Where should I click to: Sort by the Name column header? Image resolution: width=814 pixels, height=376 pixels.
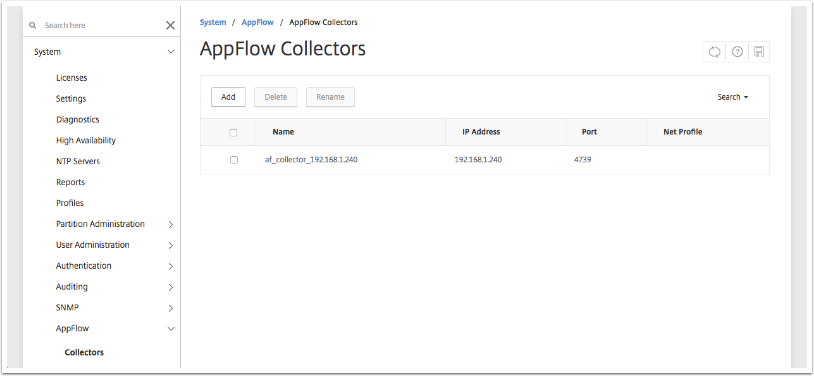tap(283, 132)
